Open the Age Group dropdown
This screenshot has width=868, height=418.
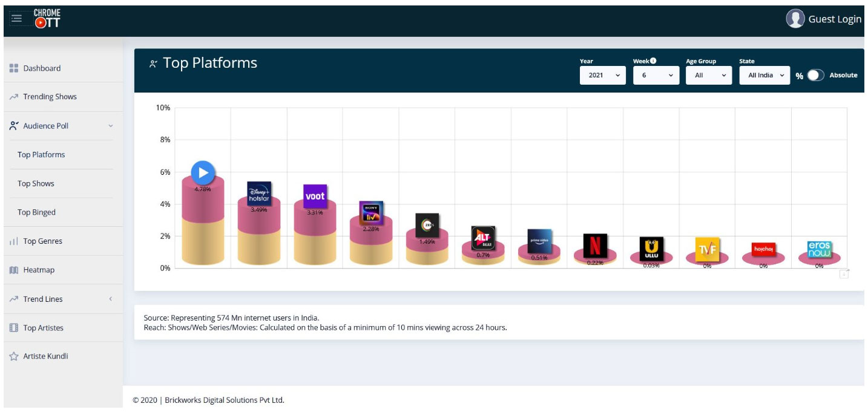pos(708,74)
